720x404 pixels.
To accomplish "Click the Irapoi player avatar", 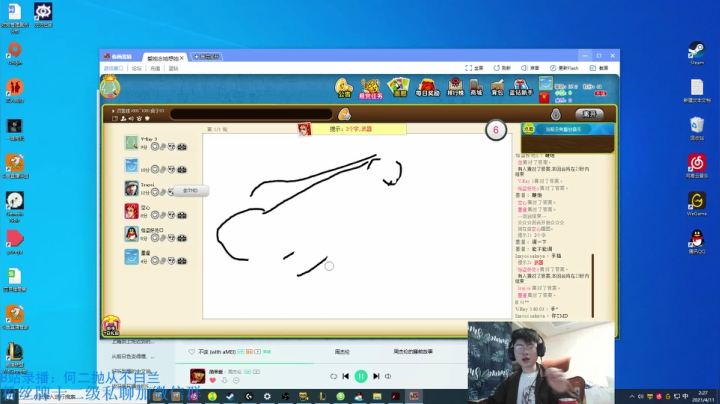I will click(x=131, y=188).
